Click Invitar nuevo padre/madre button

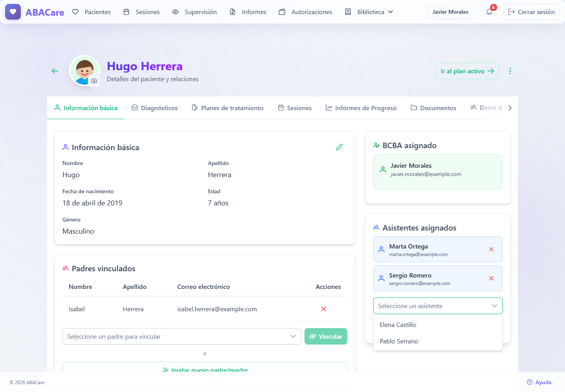click(205, 368)
